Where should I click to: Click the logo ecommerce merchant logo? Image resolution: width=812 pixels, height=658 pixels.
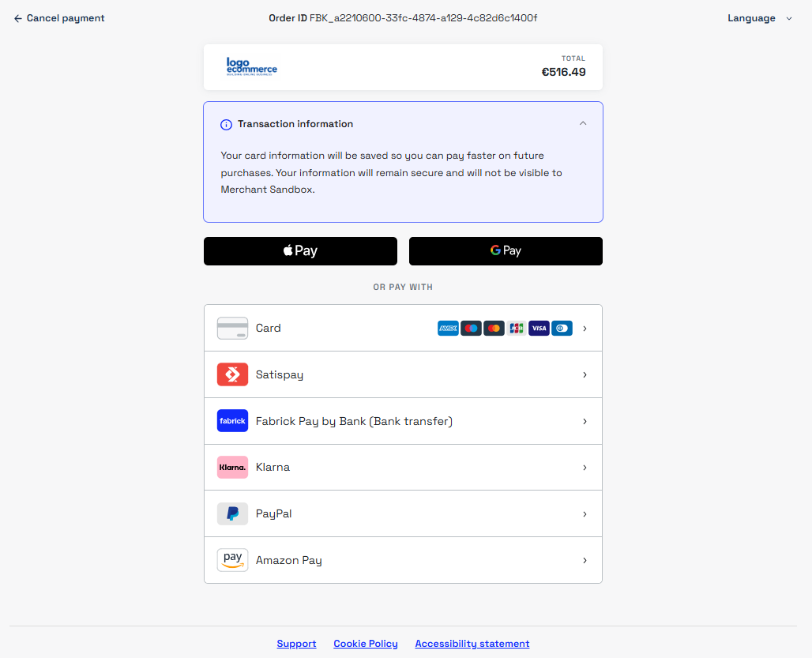coord(252,67)
